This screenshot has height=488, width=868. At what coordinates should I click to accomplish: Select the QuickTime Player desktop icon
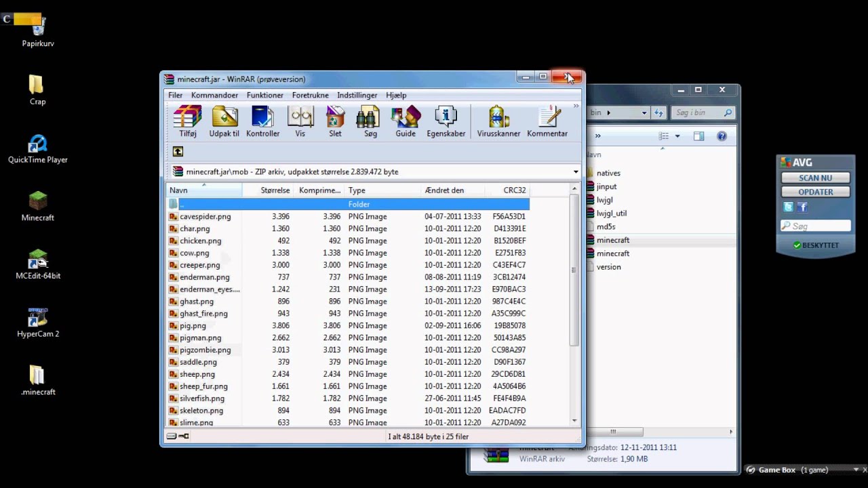point(38,148)
